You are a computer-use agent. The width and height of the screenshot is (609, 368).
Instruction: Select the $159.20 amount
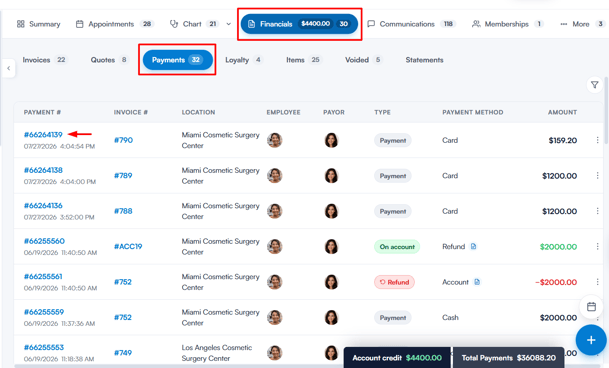[x=562, y=140]
